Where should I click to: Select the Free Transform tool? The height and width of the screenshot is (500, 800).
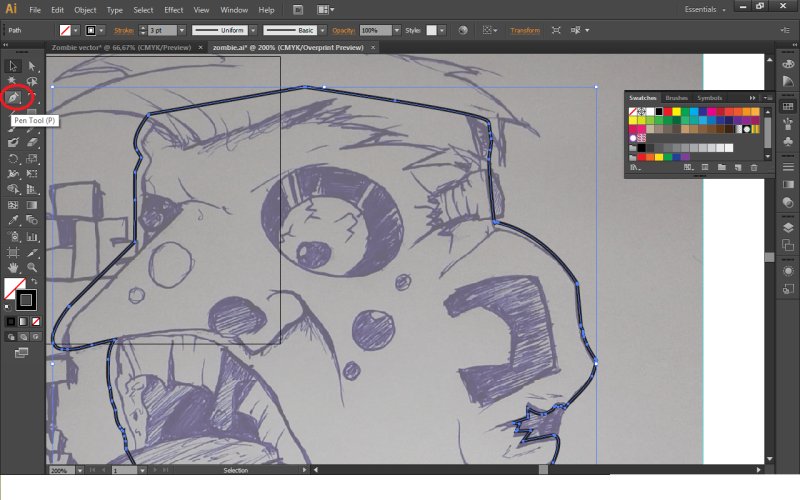tap(32, 174)
